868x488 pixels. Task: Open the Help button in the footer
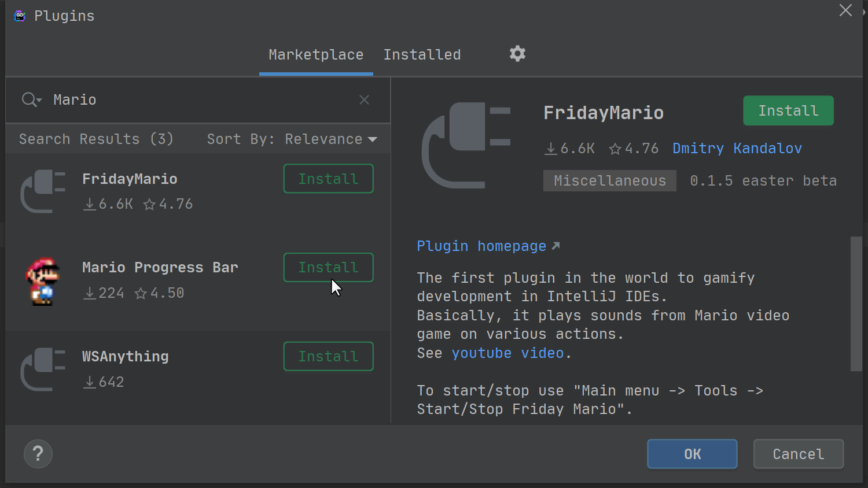[38, 454]
